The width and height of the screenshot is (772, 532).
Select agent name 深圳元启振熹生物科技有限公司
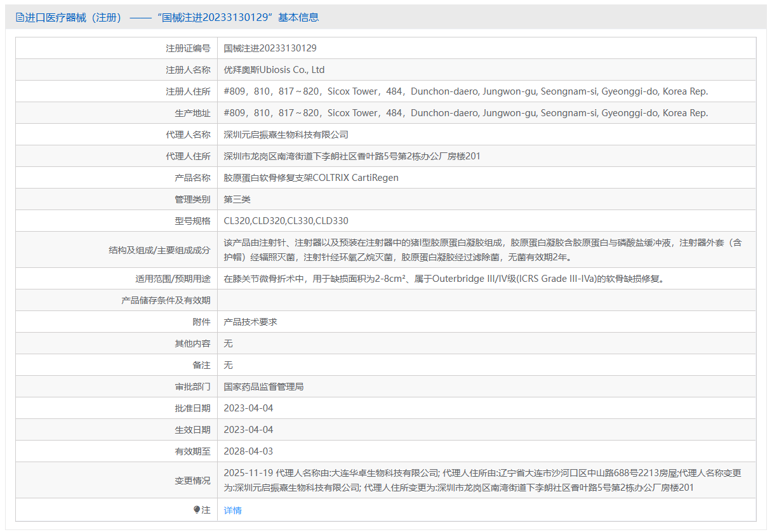click(x=286, y=135)
